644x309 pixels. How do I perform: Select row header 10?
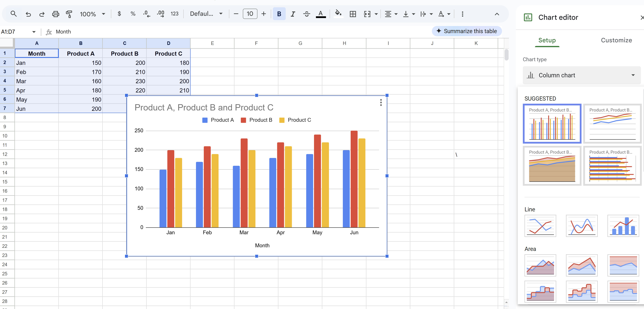coord(5,136)
